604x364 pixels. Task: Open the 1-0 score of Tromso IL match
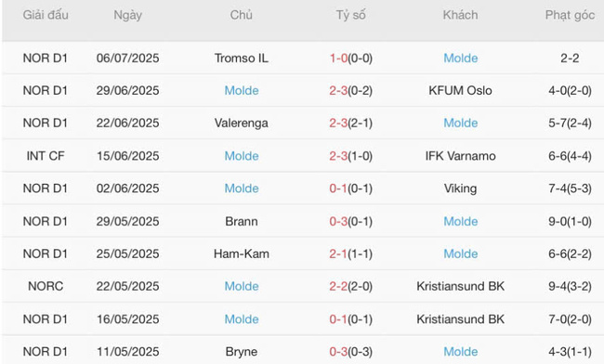point(338,58)
